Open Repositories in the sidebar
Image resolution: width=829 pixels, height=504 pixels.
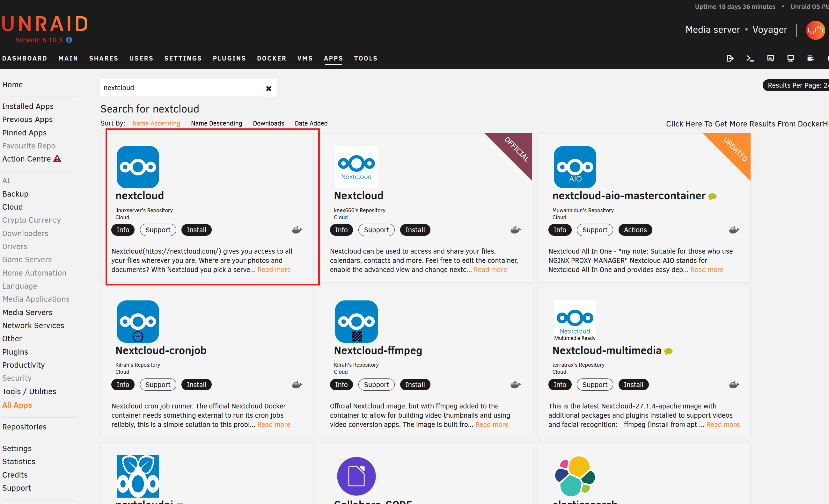(x=24, y=427)
